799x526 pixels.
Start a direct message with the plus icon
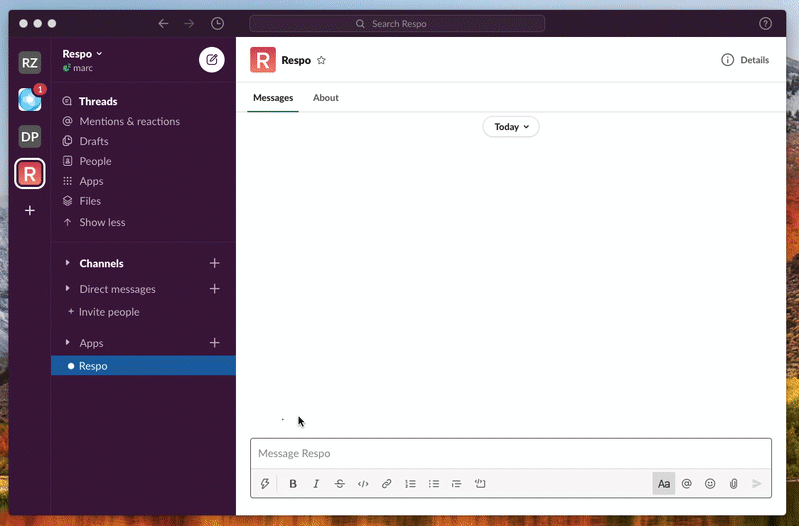coord(215,289)
